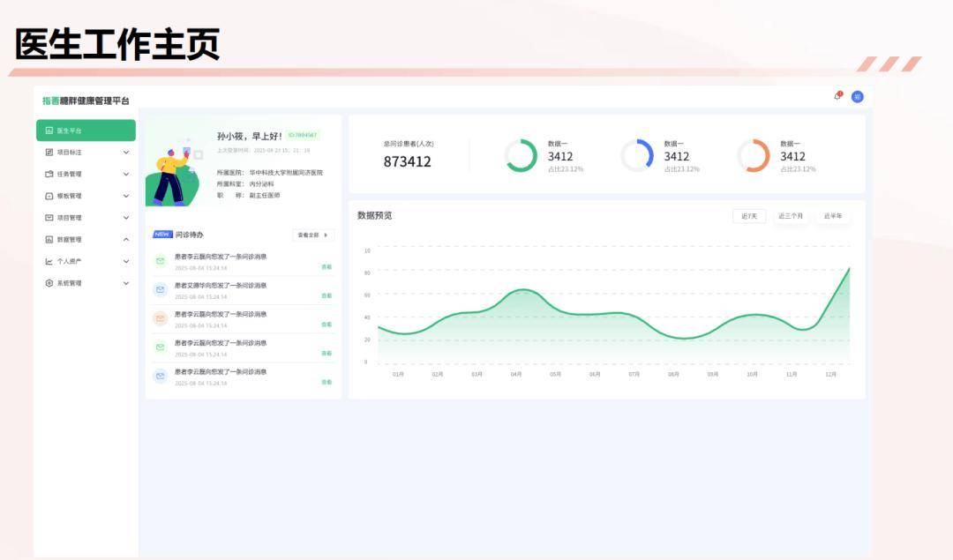Click the green envelope icon on first message

click(161, 260)
